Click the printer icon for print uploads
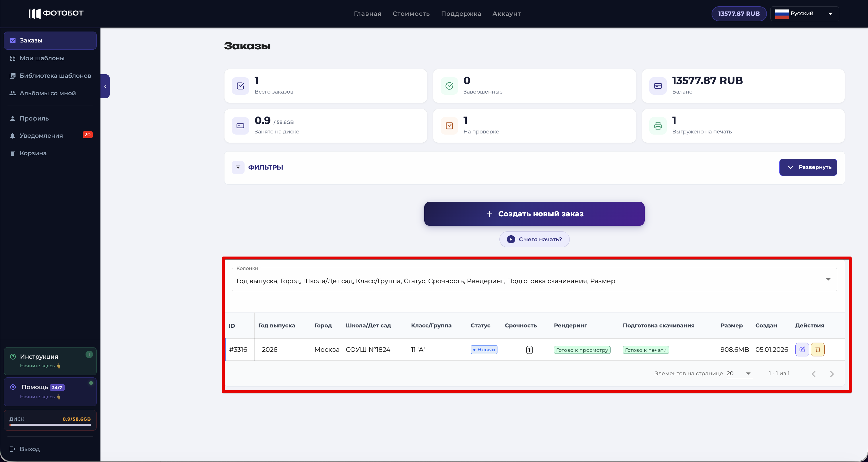868x462 pixels. (658, 126)
